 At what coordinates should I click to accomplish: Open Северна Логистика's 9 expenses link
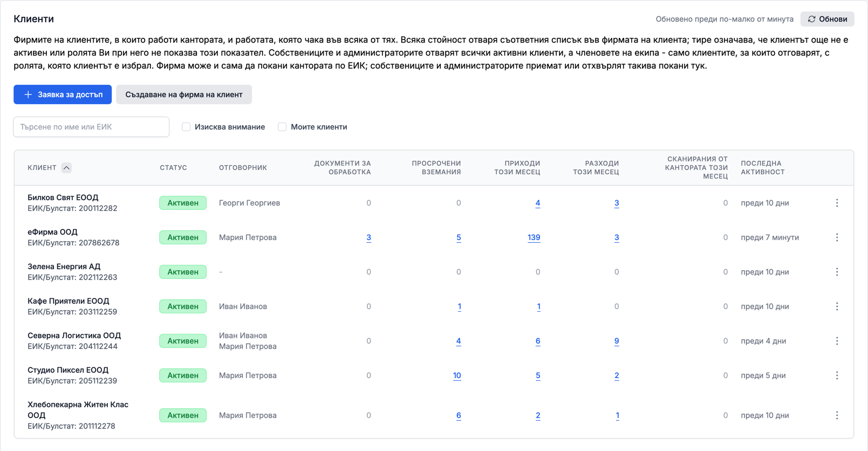coord(616,341)
